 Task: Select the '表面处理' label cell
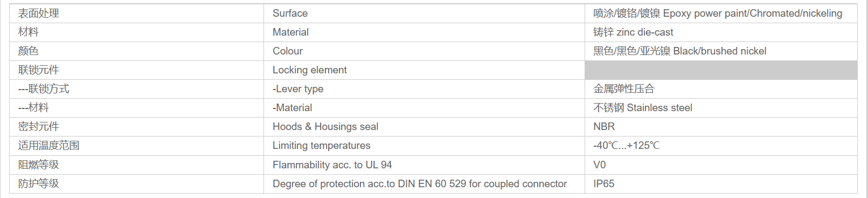(136, 13)
